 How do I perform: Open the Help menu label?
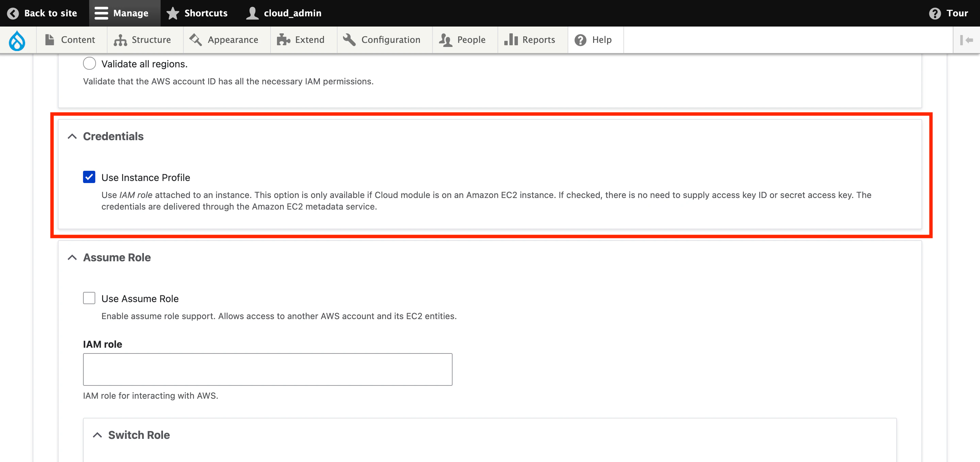tap(602, 39)
